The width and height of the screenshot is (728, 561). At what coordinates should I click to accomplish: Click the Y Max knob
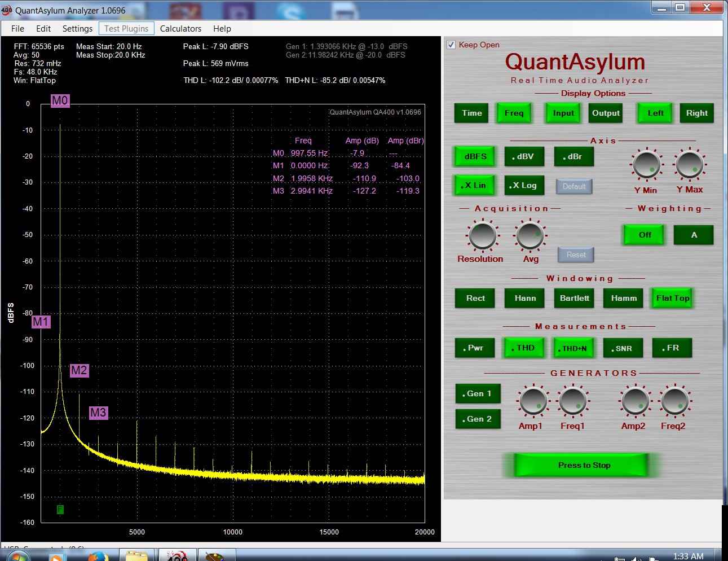(x=689, y=165)
